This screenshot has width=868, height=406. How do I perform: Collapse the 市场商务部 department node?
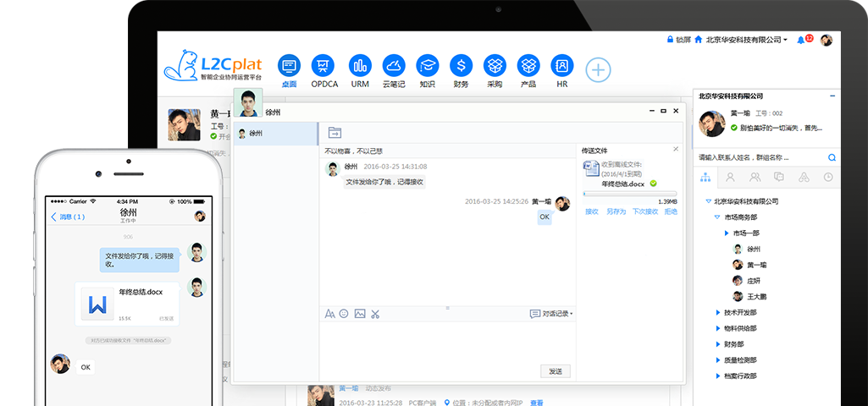[x=716, y=217]
